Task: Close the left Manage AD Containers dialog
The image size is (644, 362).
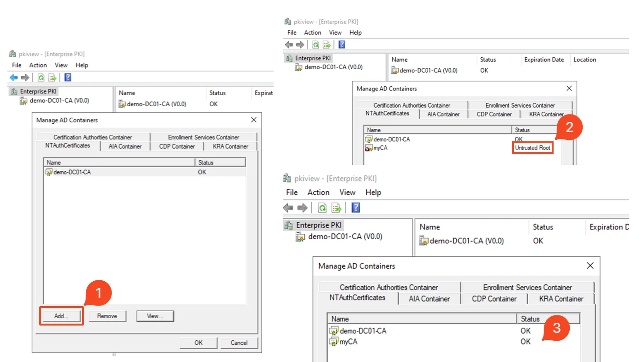Action: click(x=254, y=120)
